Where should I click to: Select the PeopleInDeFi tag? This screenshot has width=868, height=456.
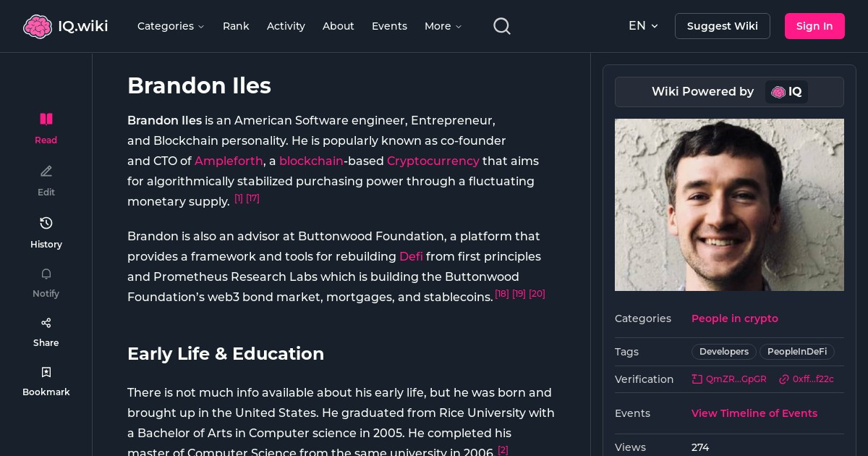tap(796, 351)
